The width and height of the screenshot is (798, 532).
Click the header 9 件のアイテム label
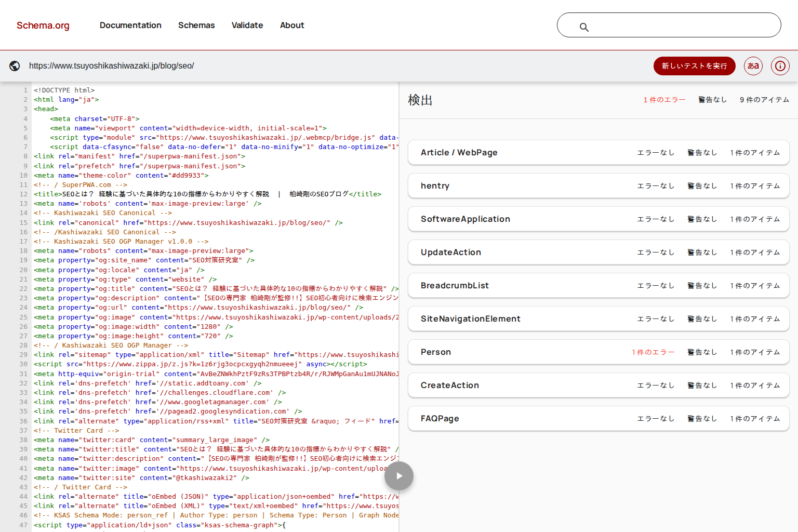point(765,100)
